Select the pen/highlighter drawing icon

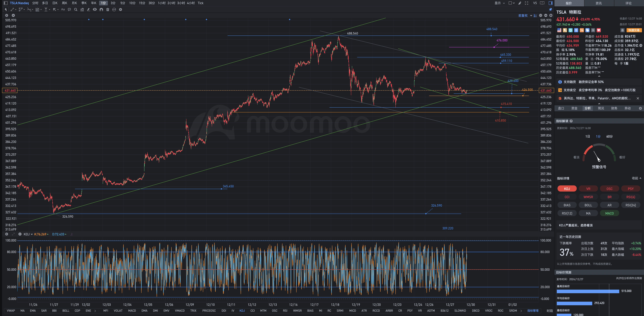[x=89, y=9]
